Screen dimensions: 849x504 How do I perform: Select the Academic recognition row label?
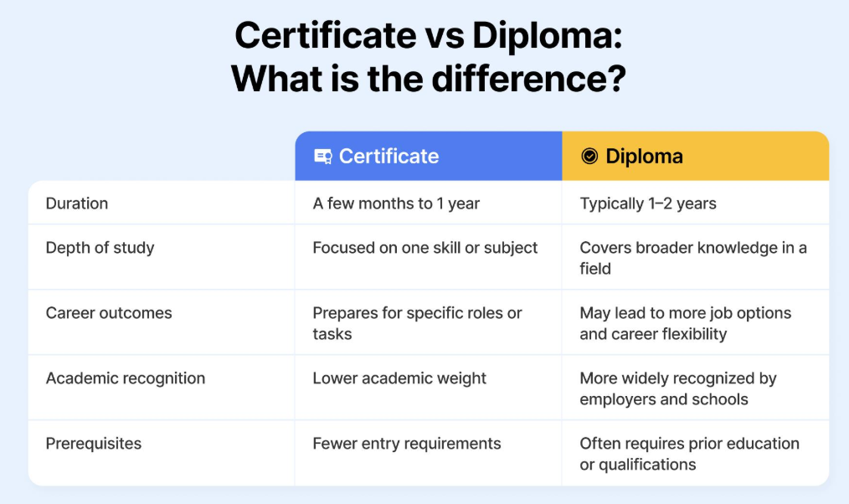pyautogui.click(x=126, y=378)
